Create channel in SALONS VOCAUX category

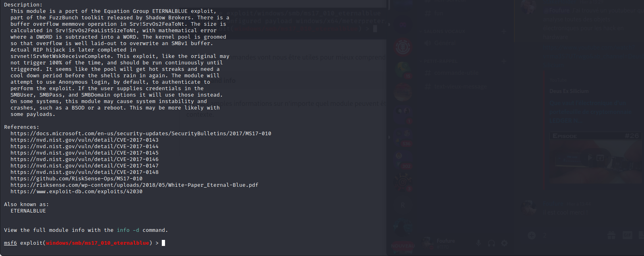(504, 31)
